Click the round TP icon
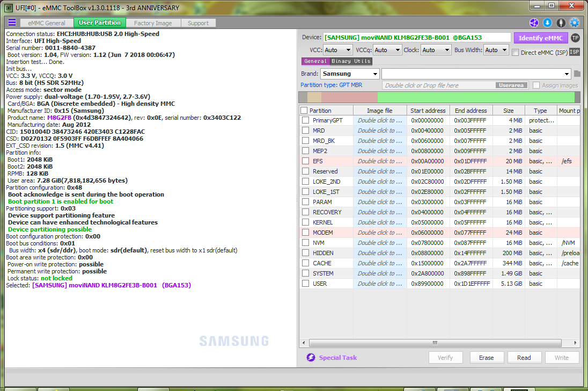The height and width of the screenshot is (391, 588). (575, 38)
